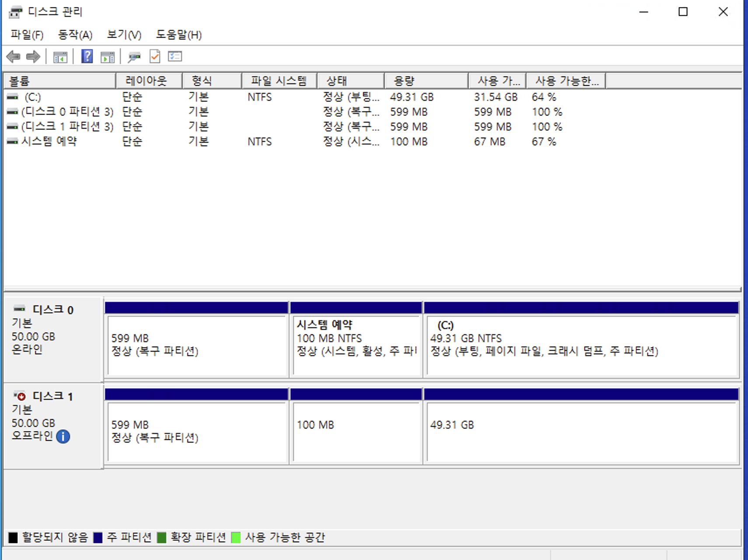Image resolution: width=748 pixels, height=560 pixels.
Task: Click the light green 사용 가능한 공간 swatch
Action: (x=236, y=537)
